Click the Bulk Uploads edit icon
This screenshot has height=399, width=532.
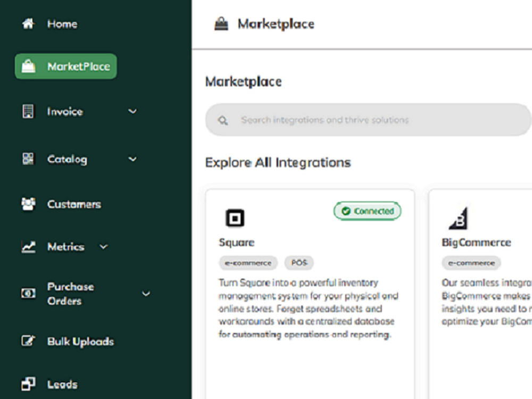28,341
